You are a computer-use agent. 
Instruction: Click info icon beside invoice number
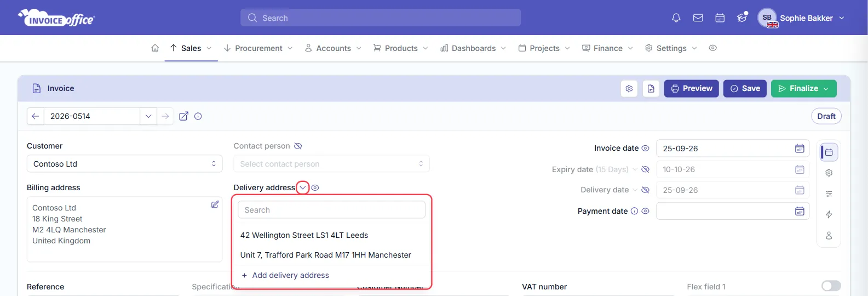tap(198, 116)
